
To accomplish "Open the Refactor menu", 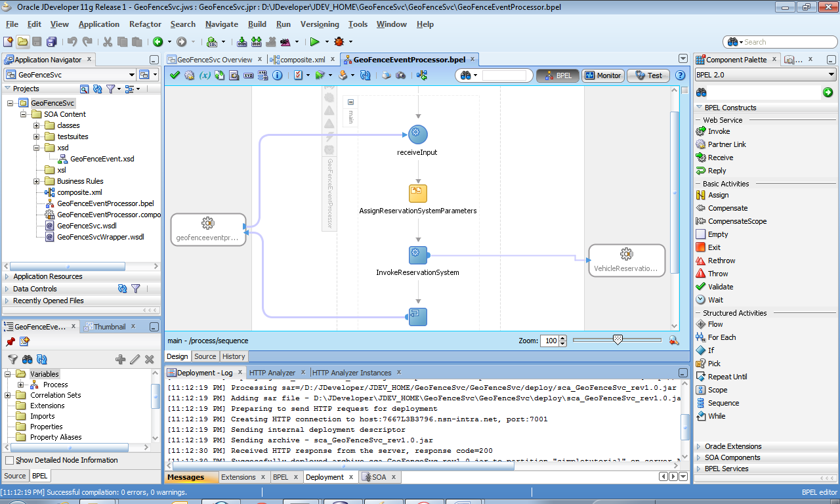I will [145, 24].
